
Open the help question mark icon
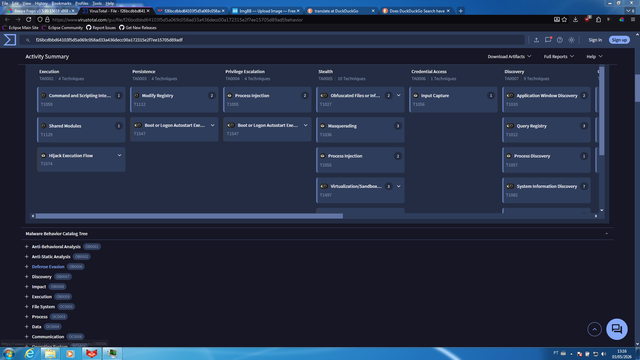coord(560,40)
